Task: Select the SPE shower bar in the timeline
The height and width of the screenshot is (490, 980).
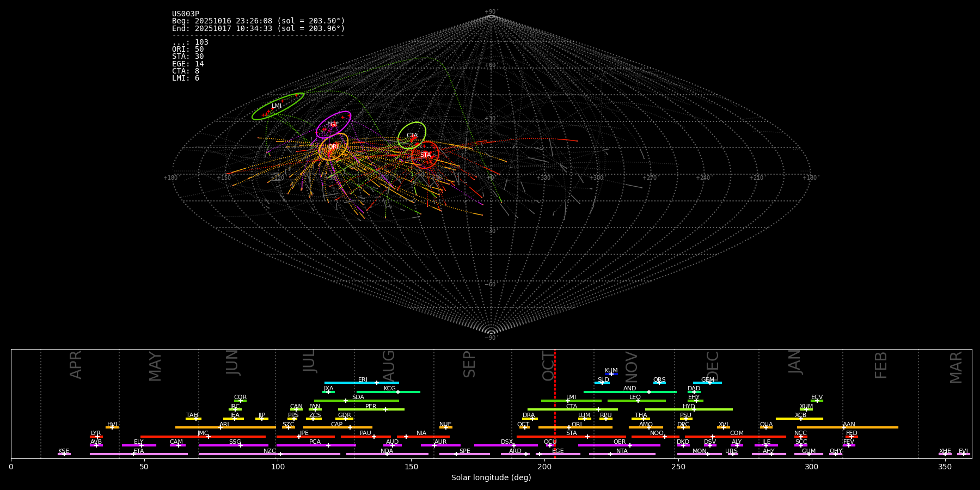Action: [464, 454]
